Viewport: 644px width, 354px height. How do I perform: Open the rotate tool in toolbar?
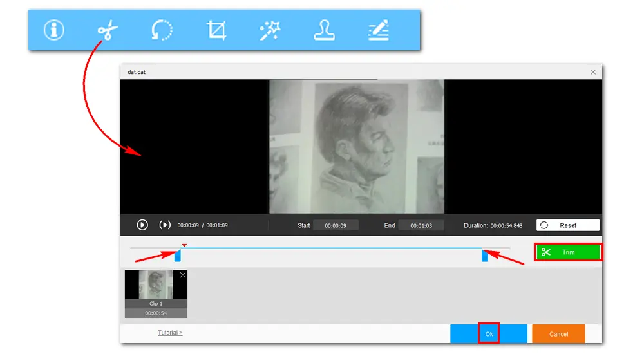point(162,30)
